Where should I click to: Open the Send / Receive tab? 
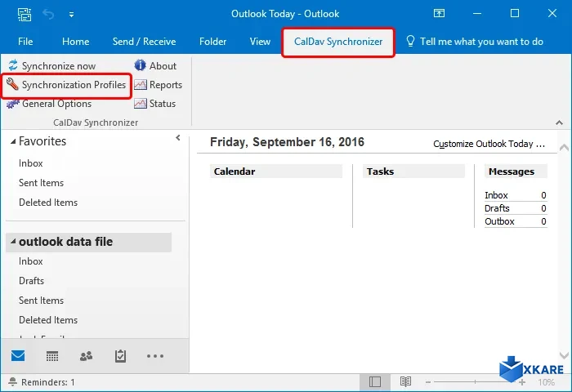[144, 42]
